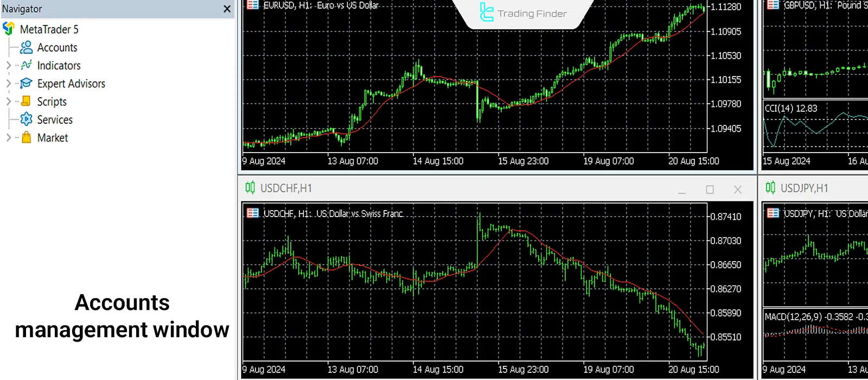
Task: Select Services in the Navigator tree
Action: click(x=55, y=119)
